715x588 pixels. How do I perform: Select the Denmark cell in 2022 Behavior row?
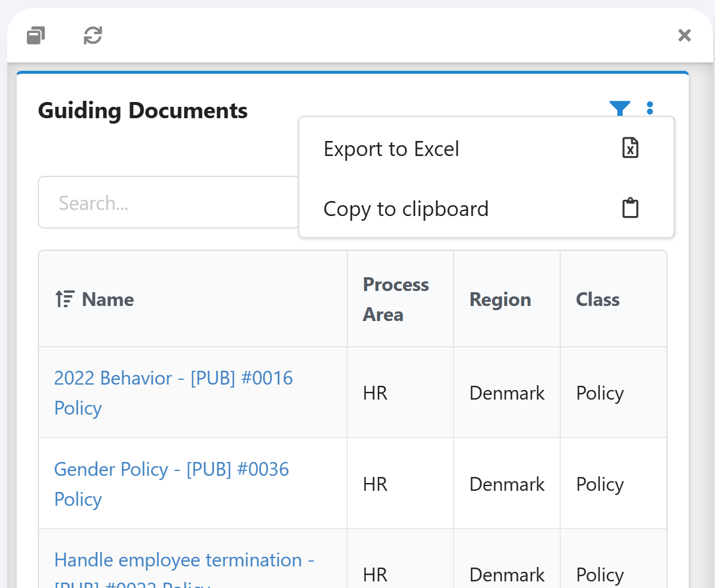click(507, 393)
